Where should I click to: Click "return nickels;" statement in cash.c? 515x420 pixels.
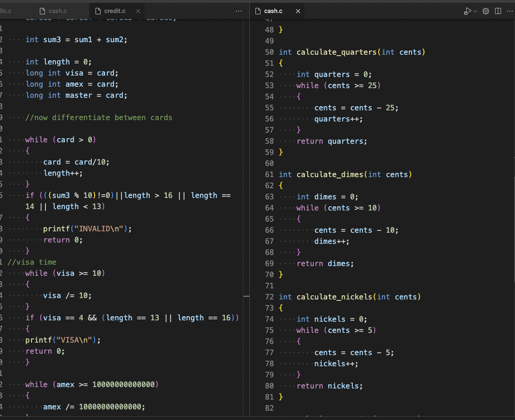(330, 386)
